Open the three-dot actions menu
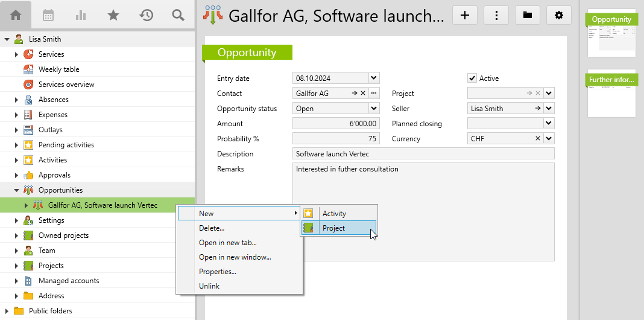Screen dimensions: 644x320 click(496, 16)
